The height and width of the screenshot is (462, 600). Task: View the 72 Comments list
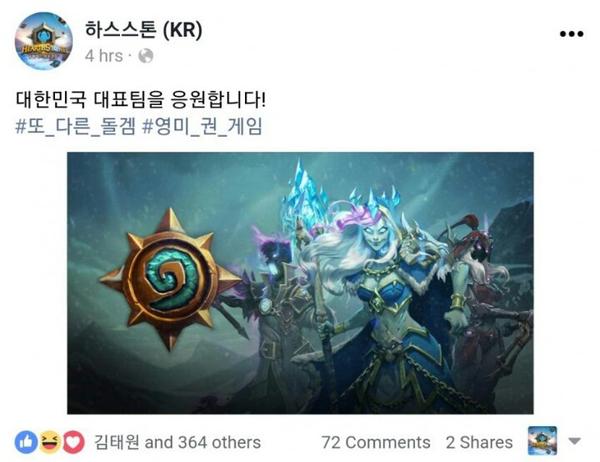click(376, 442)
